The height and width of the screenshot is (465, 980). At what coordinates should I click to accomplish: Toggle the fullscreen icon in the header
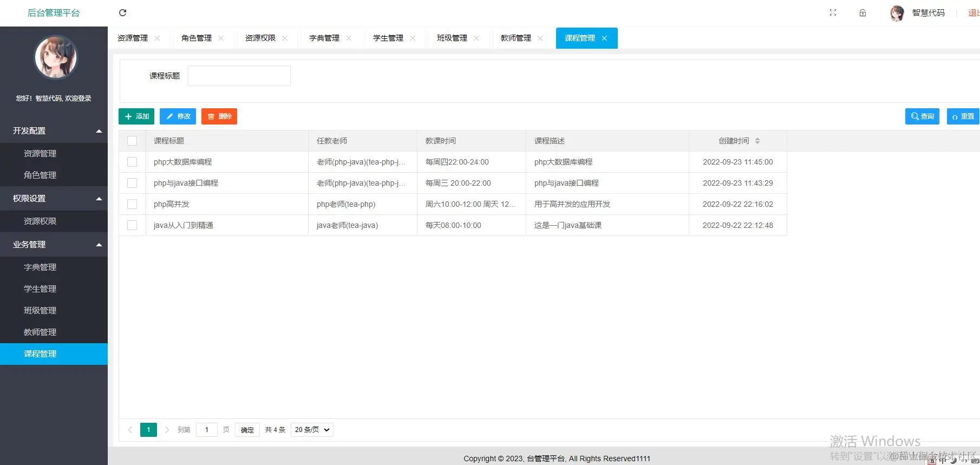pyautogui.click(x=833, y=12)
